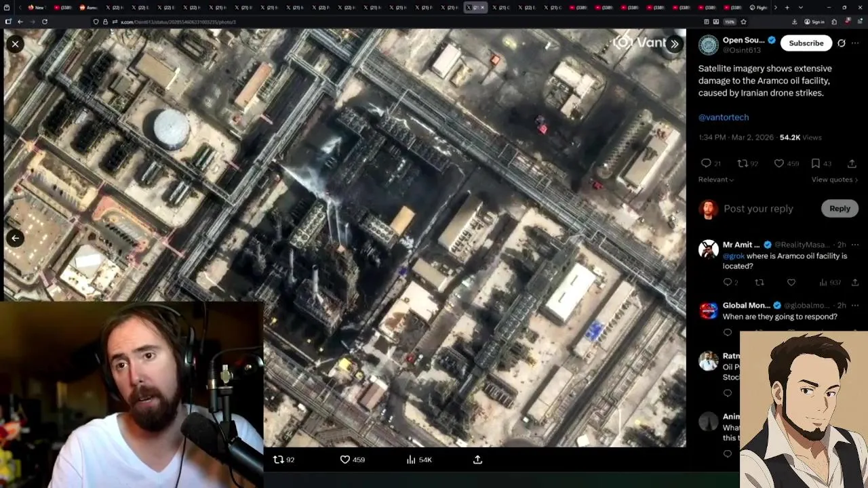Click browser back arrow
868x488 pixels.
pos(20,22)
